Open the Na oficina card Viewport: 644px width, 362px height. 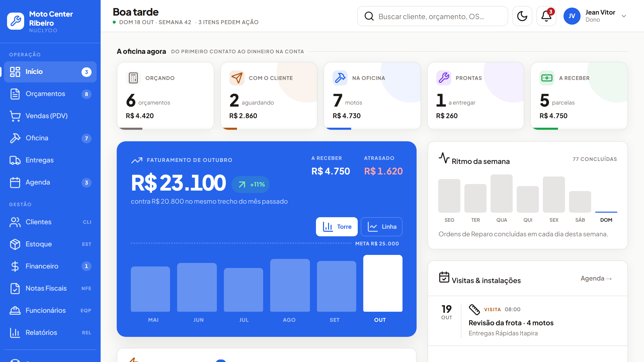[372, 96]
